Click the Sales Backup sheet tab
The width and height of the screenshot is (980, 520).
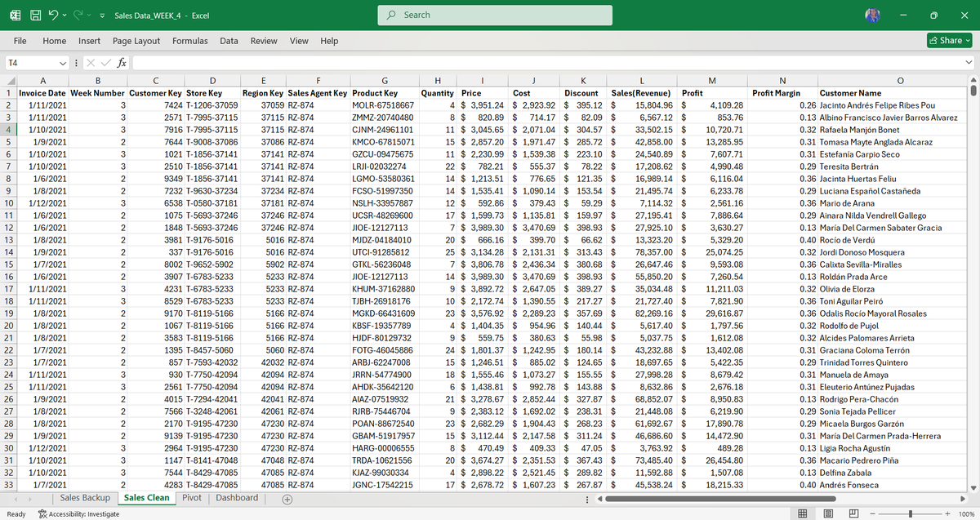pos(85,498)
